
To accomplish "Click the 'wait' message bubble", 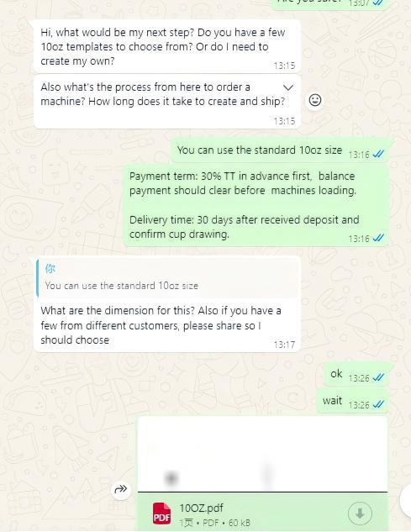I will [352, 402].
